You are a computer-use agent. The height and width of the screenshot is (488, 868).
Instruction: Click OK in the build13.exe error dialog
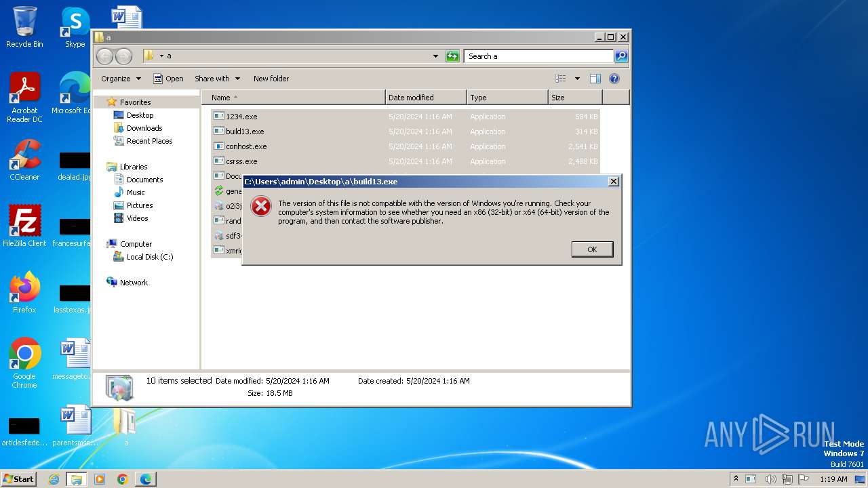(592, 249)
